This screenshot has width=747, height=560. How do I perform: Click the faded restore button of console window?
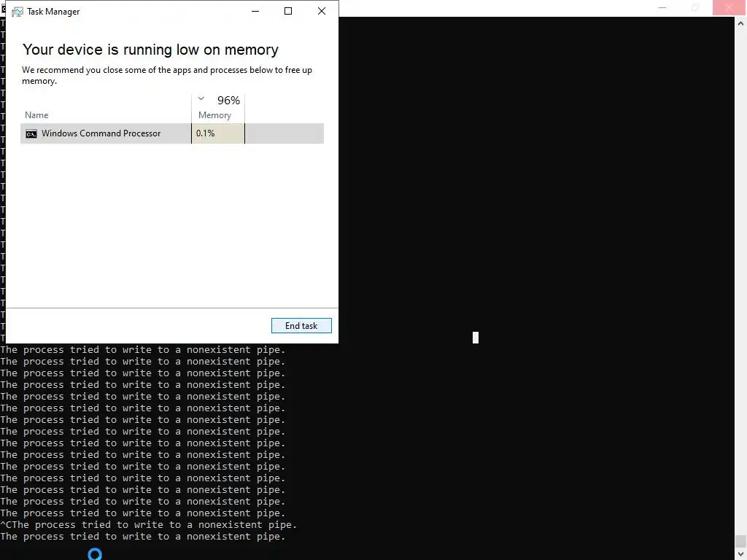(x=695, y=7)
